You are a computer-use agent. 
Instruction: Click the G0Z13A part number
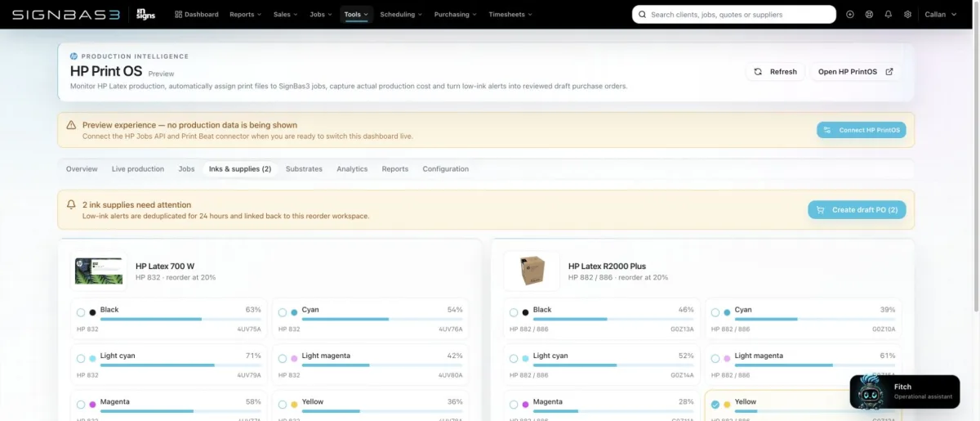[682, 329]
